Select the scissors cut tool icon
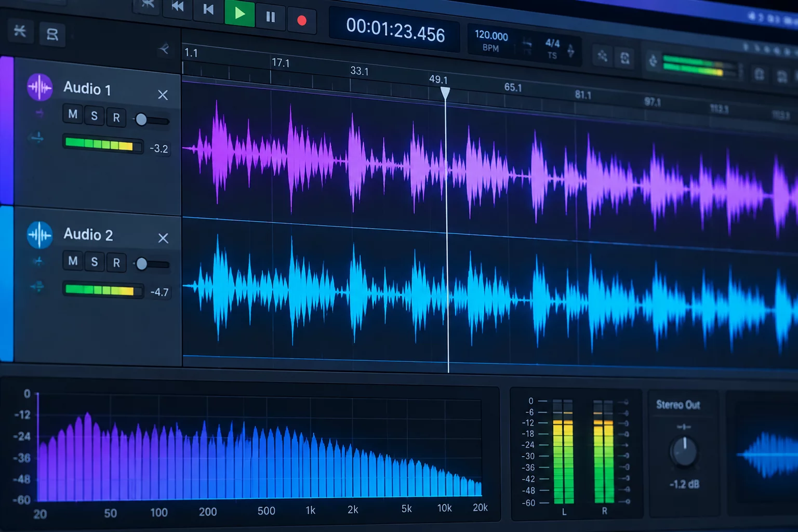The height and width of the screenshot is (532, 798). click(20, 31)
